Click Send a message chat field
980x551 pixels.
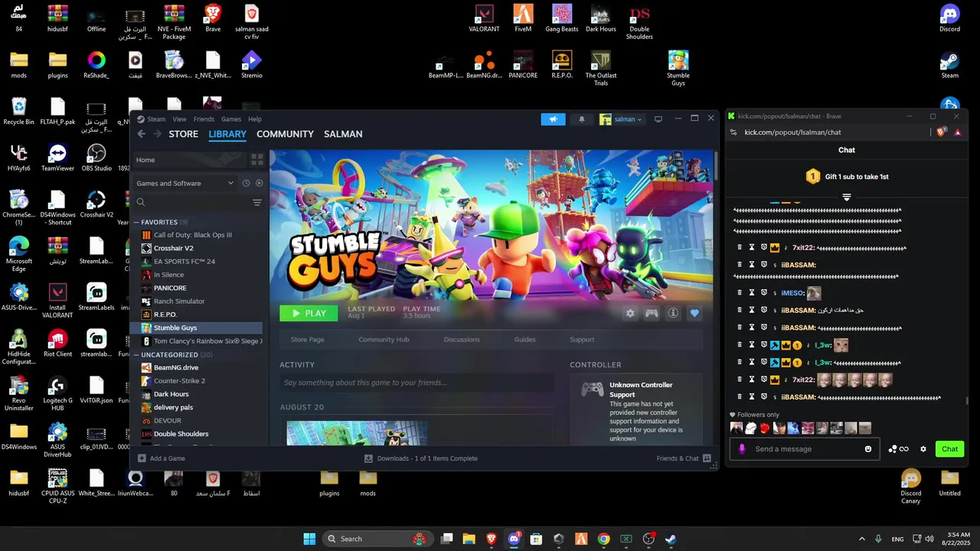click(x=804, y=449)
